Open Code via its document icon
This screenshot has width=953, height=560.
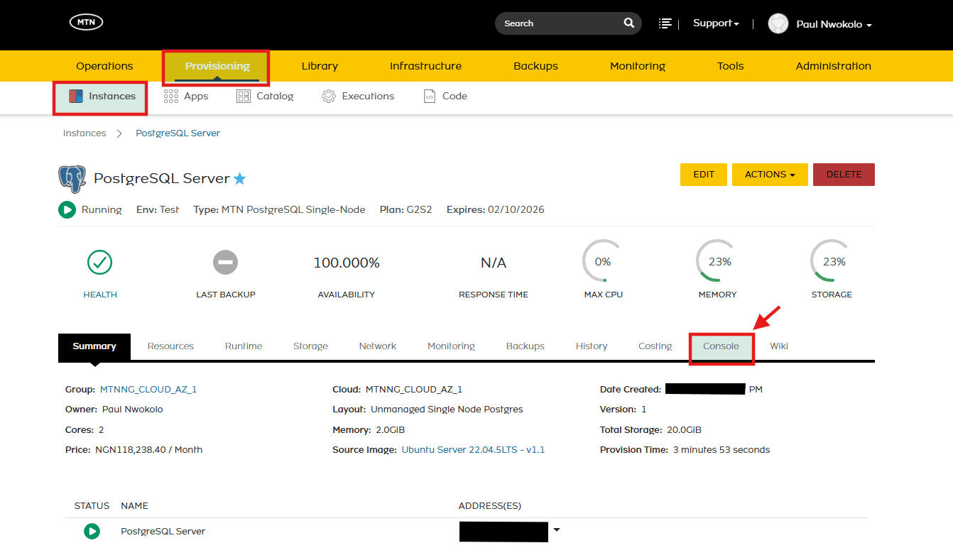pos(430,96)
